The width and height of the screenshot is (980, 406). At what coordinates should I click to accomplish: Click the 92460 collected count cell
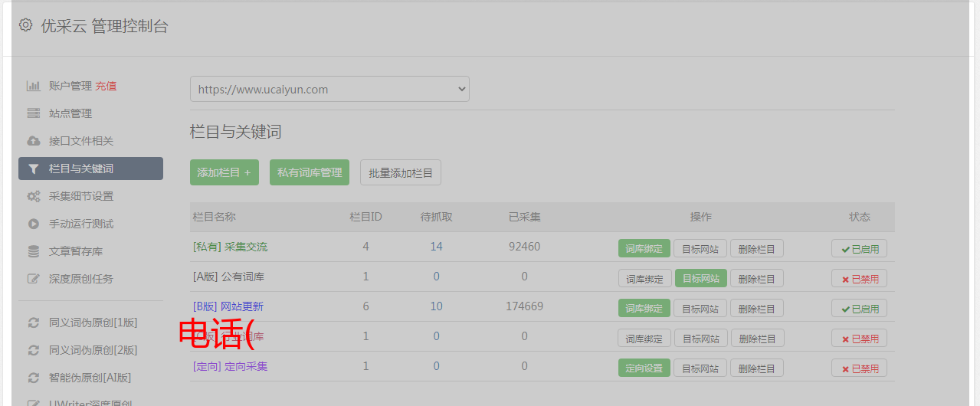click(x=524, y=247)
